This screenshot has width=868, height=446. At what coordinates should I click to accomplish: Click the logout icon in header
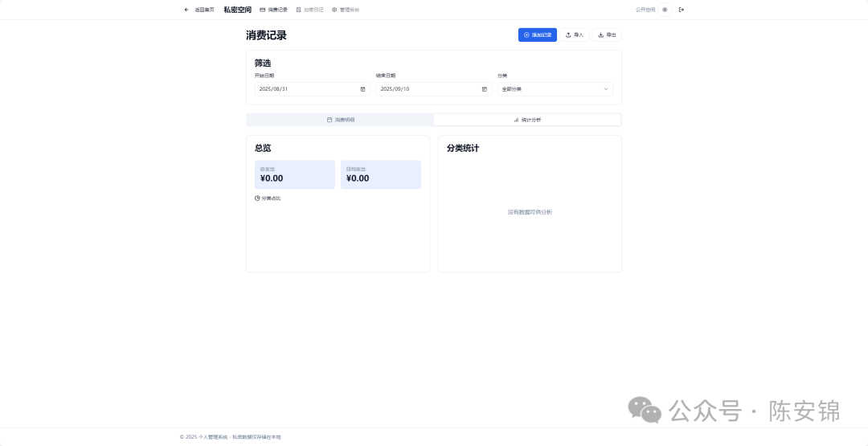pos(682,10)
